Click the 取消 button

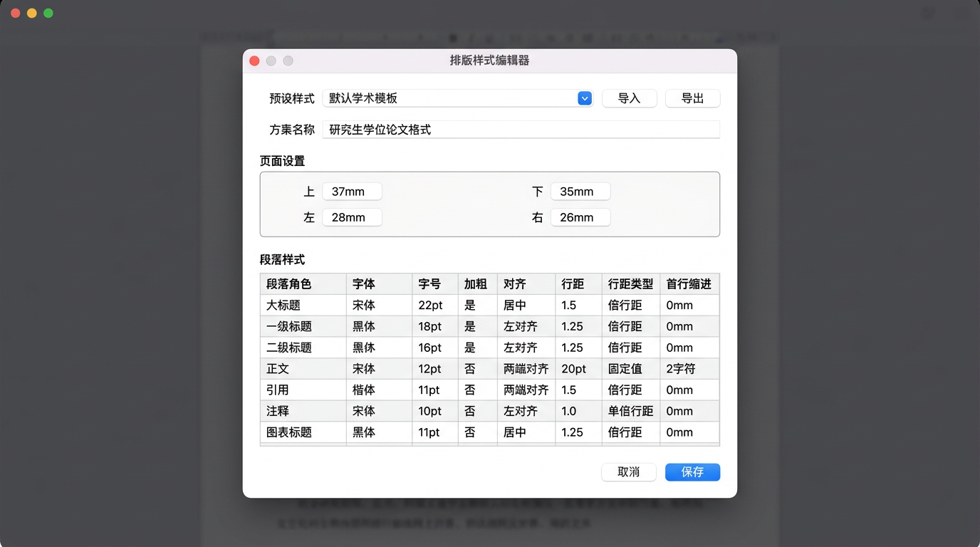(629, 472)
